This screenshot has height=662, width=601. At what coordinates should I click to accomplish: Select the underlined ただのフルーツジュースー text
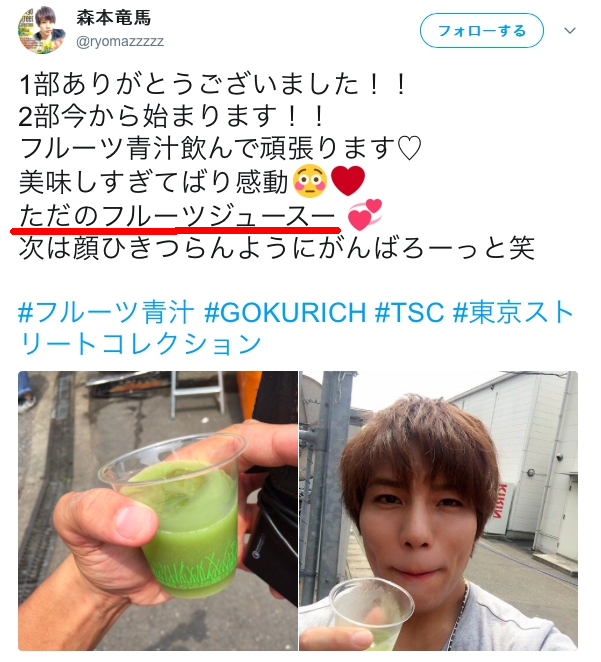click(177, 217)
